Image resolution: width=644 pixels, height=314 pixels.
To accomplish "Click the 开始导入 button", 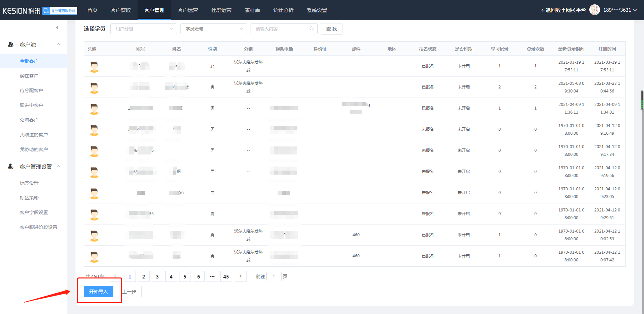I will [x=98, y=292].
